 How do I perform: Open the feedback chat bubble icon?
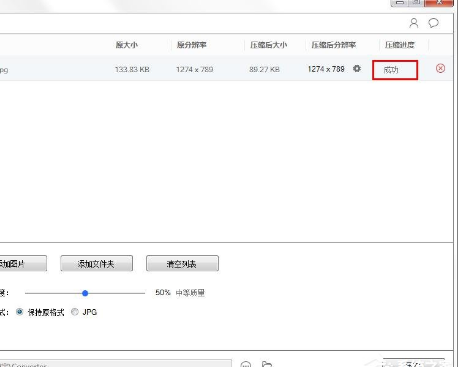433,23
